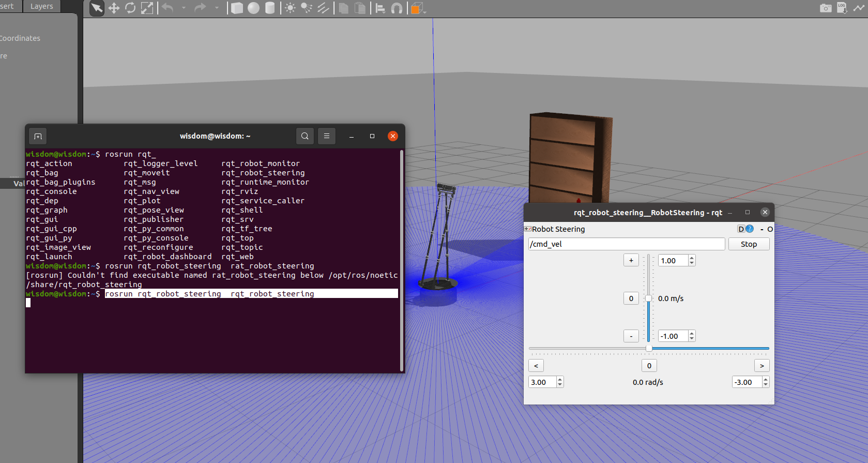Click the bookshelf model in Gazebo scene
Image resolution: width=868 pixels, height=463 pixels.
[569, 158]
